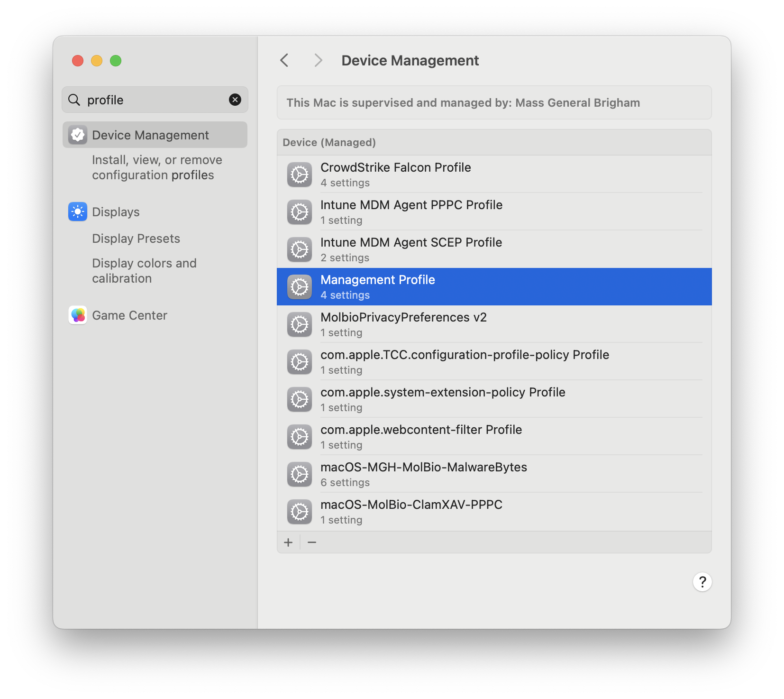The width and height of the screenshot is (784, 699).
Task: Add a profile with the plus button
Action: (288, 542)
